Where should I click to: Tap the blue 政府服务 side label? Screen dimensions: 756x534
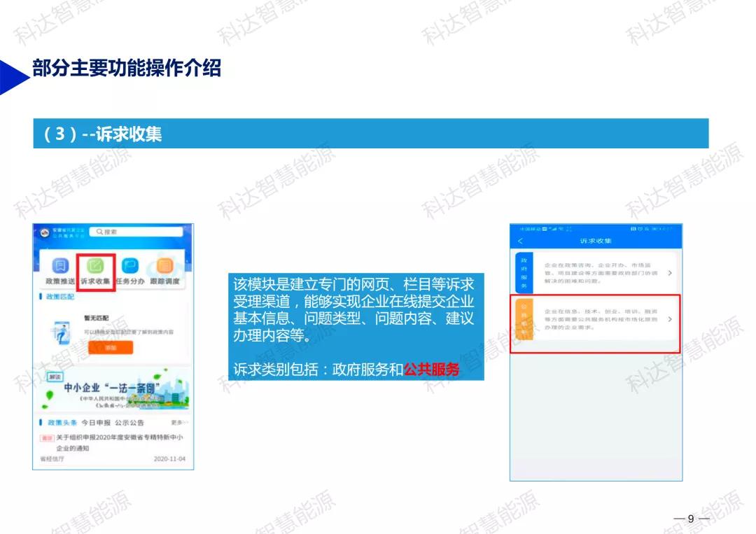pos(524,273)
